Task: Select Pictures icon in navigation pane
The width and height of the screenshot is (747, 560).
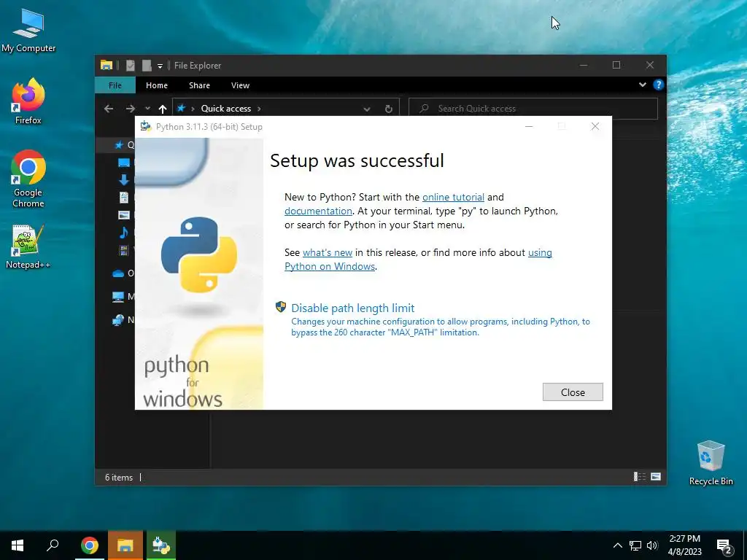Action: pyautogui.click(x=124, y=215)
